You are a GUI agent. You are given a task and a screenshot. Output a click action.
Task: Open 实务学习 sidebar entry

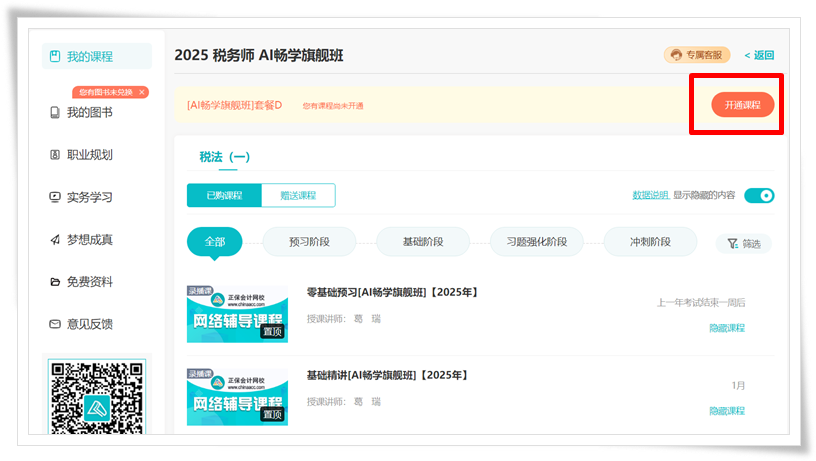89,197
